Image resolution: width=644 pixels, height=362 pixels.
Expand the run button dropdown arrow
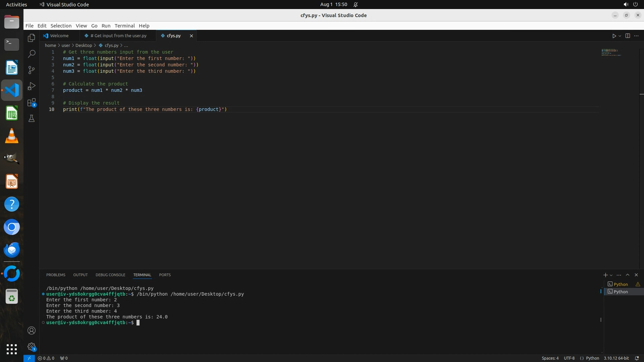coord(620,36)
